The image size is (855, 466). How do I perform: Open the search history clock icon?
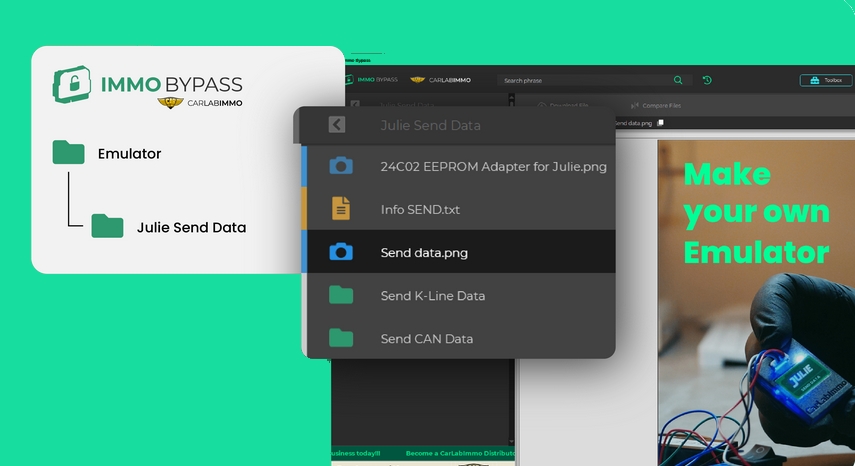click(x=707, y=80)
